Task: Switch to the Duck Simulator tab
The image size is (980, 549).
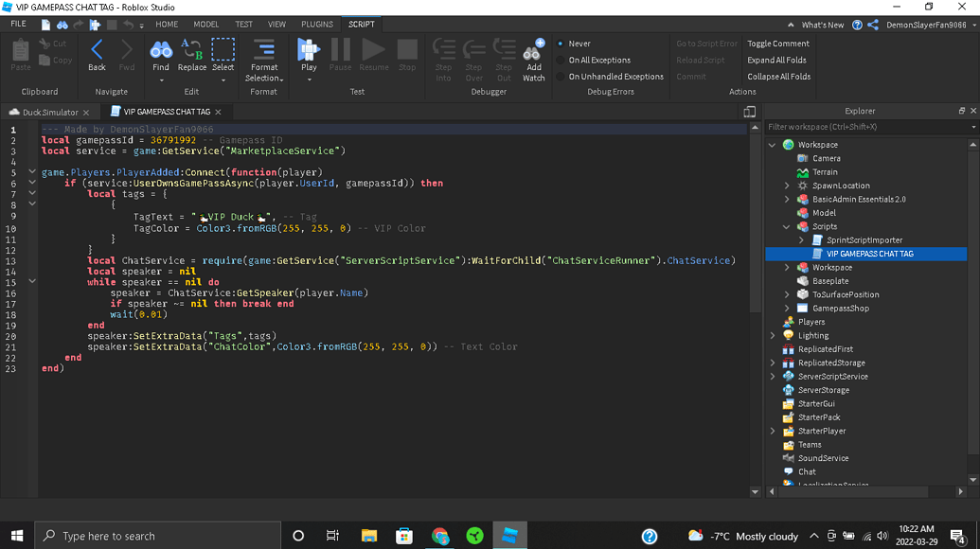Action: click(x=50, y=113)
